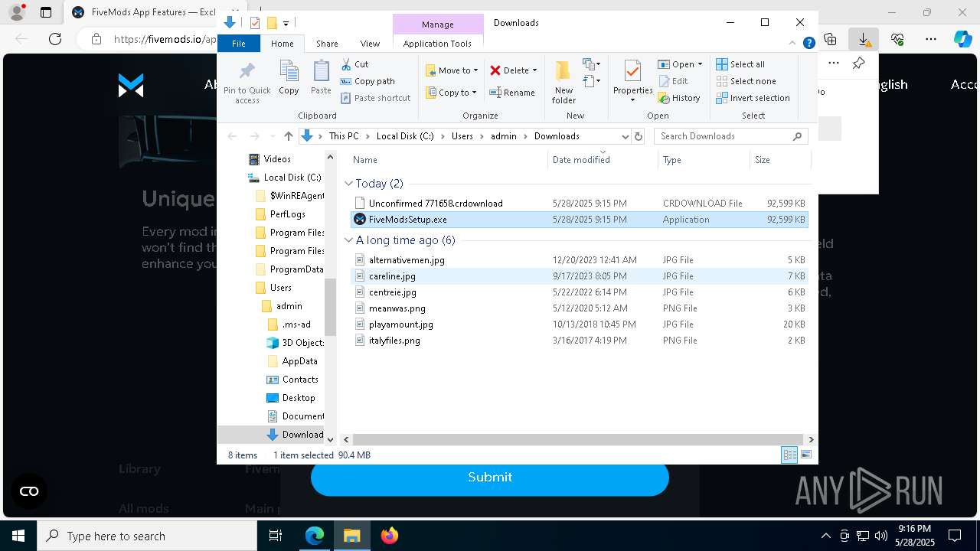
Task: Open file History from ribbon
Action: pyautogui.click(x=679, y=98)
